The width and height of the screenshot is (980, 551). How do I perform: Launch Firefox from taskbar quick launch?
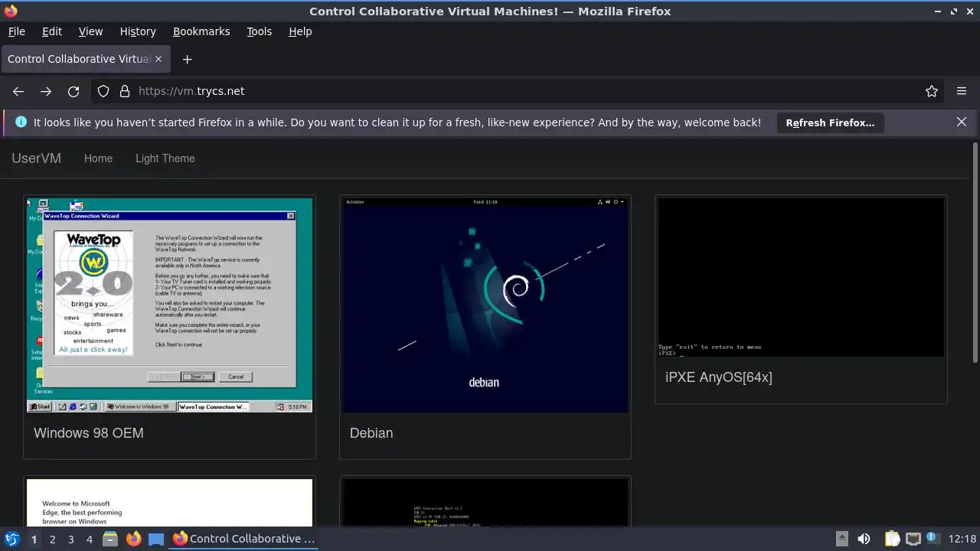point(133,539)
